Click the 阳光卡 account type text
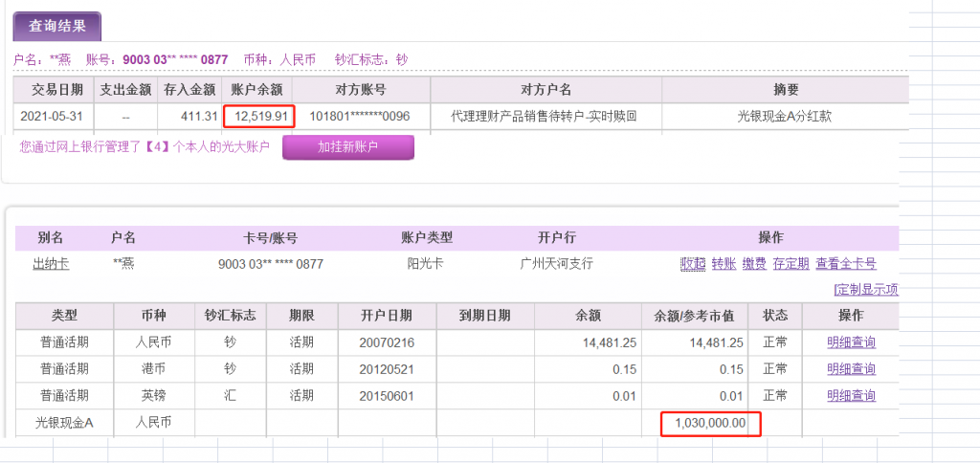The image size is (980, 463). [426, 264]
